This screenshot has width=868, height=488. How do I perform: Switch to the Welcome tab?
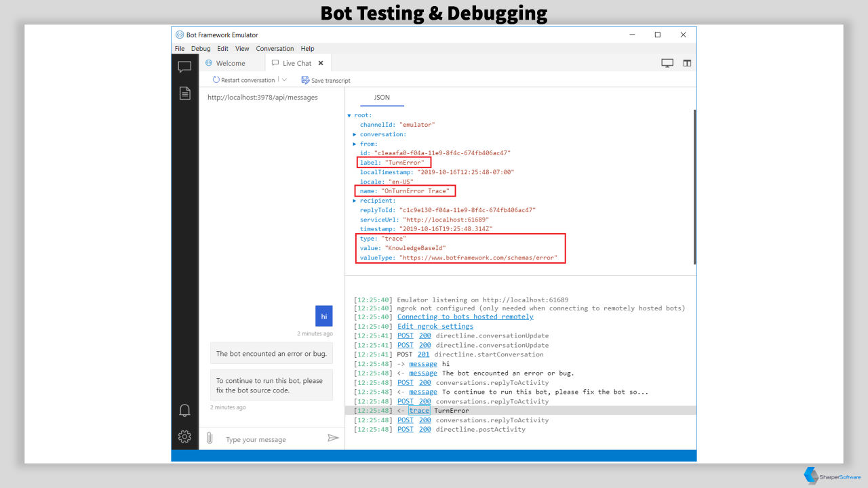(x=231, y=63)
